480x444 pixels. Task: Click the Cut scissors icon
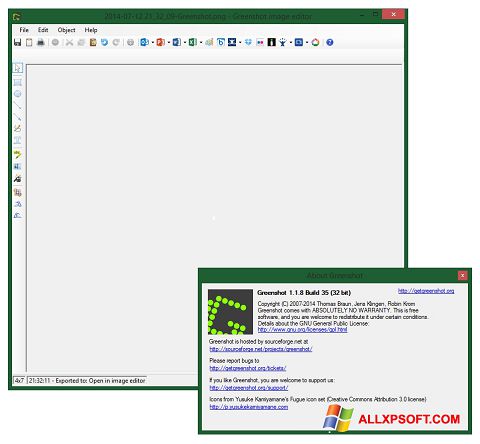(69, 42)
